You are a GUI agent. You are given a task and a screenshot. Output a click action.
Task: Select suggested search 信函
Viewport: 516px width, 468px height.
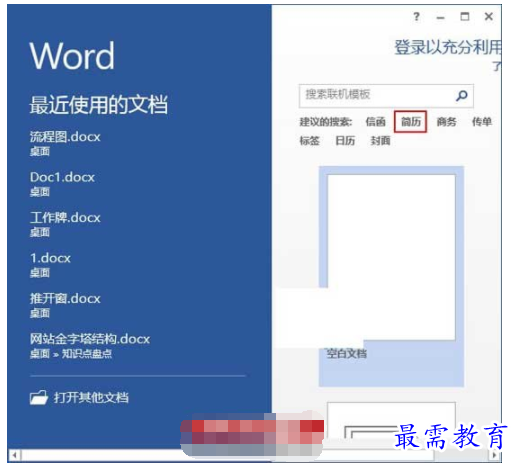(x=375, y=122)
